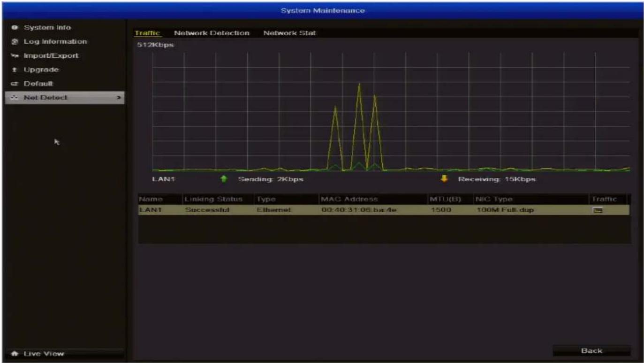
Task: Open Log Information in the sidebar
Action: pos(55,42)
